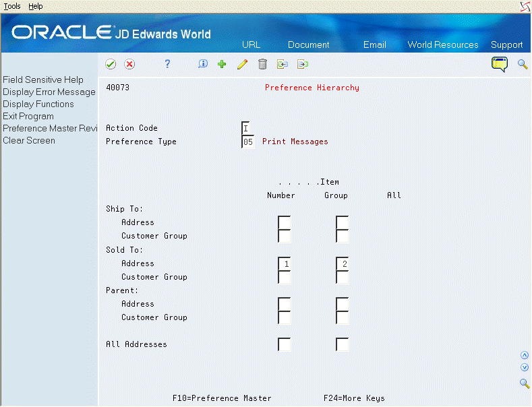532x407 pixels.
Task: Open the Email link in header
Action: pos(375,44)
